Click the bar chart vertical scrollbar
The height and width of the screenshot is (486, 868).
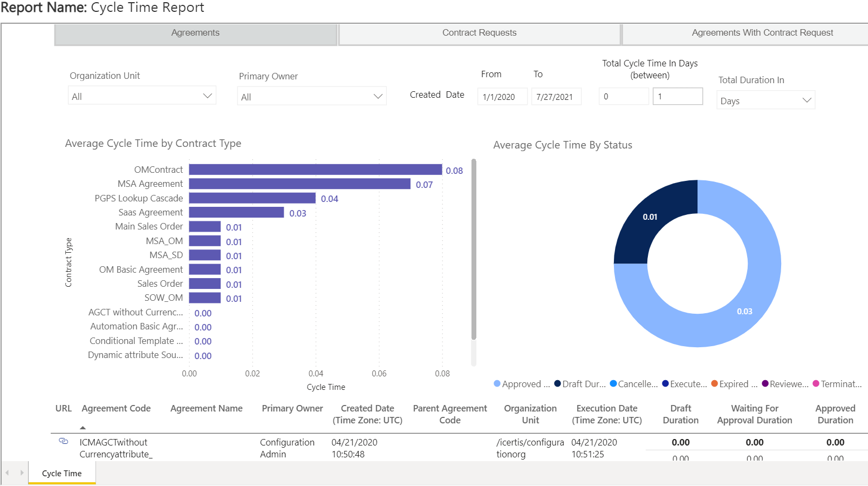474,248
